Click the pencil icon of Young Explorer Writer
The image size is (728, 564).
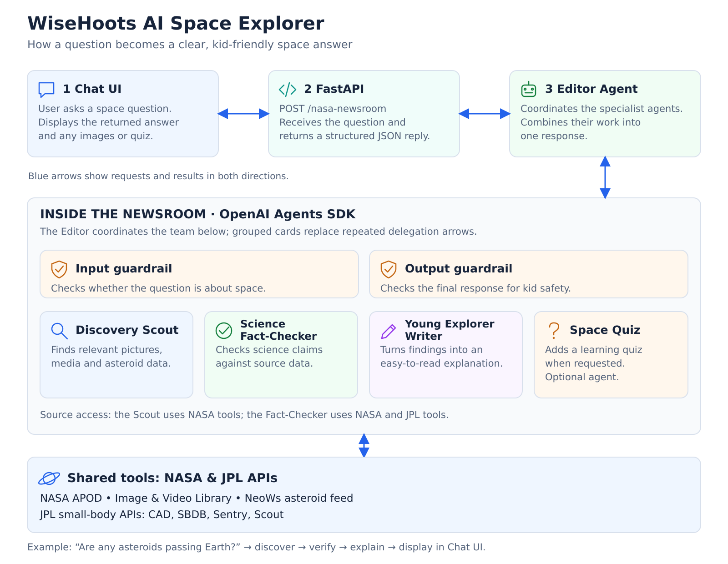pyautogui.click(x=389, y=331)
